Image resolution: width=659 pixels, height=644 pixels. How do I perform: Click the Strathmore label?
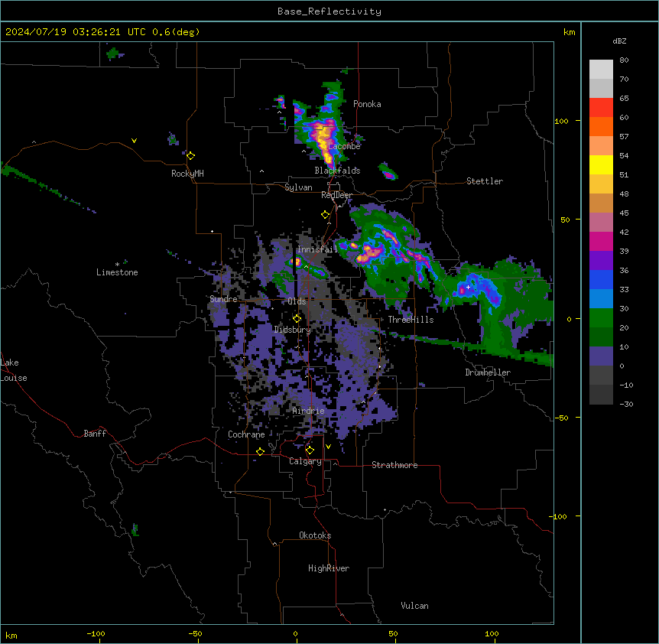click(394, 465)
